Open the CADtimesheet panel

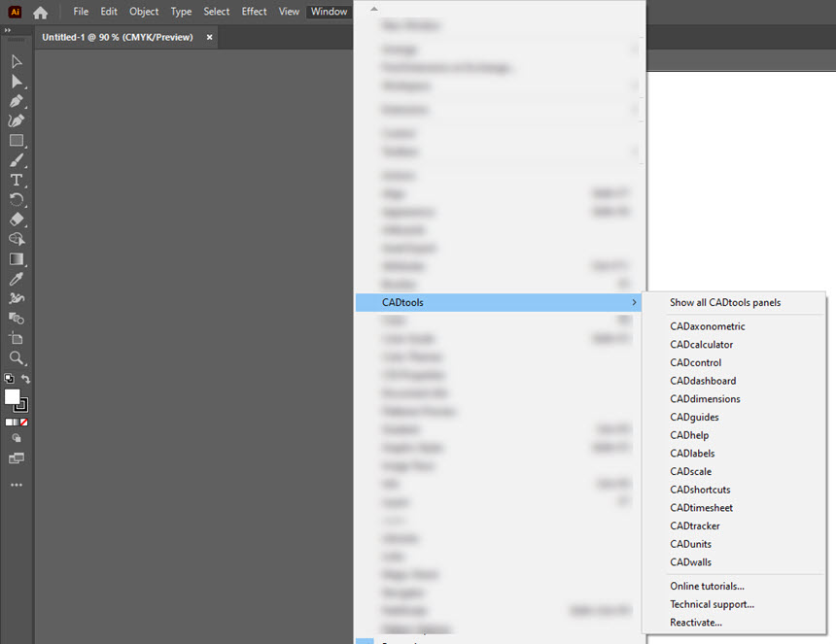click(702, 508)
